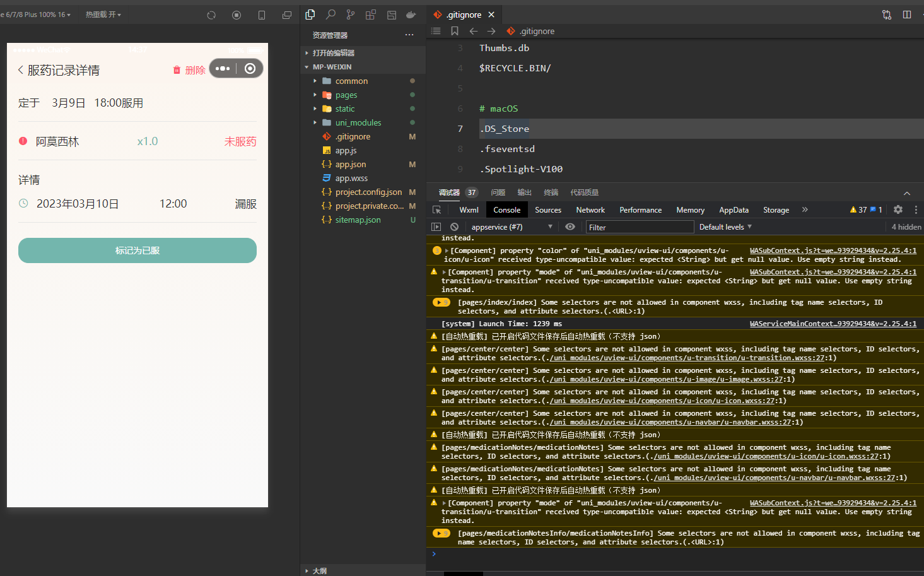Split the editor with the split icon

(907, 15)
